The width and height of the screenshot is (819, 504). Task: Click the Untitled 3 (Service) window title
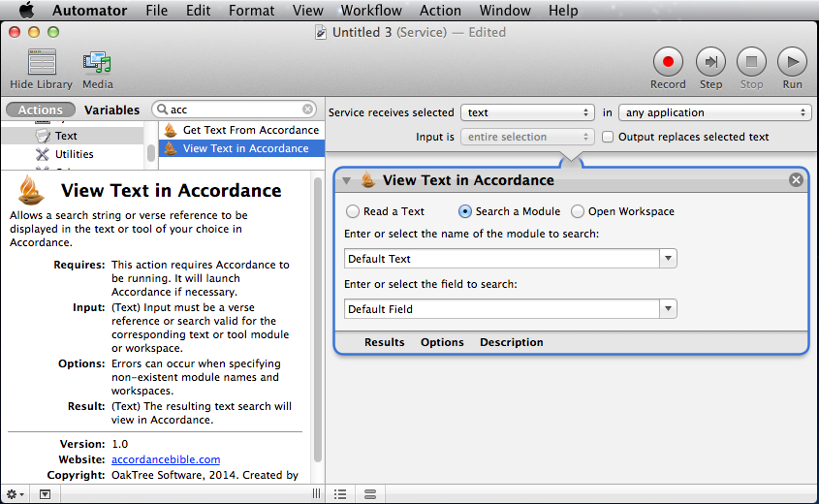[390, 32]
